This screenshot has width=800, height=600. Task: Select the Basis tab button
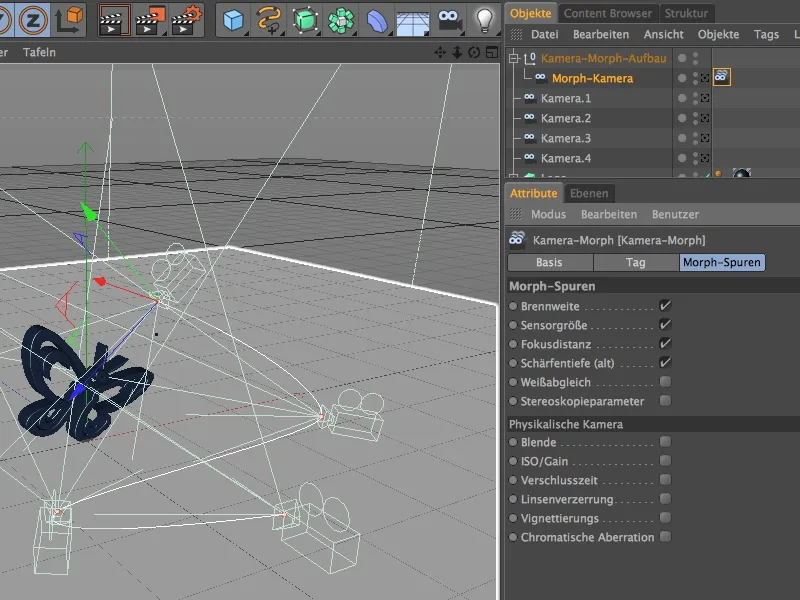pos(549,262)
